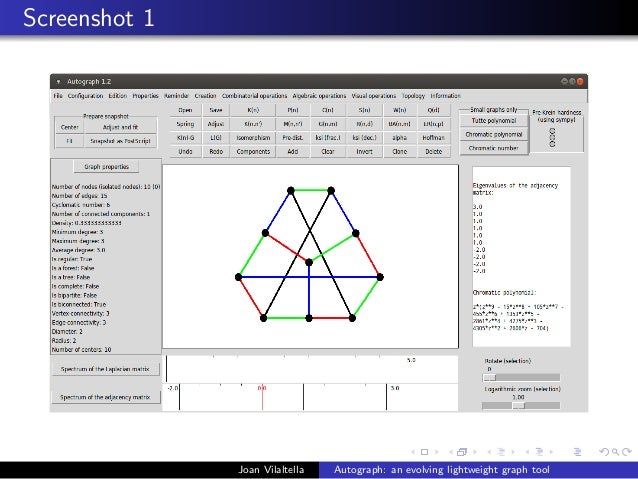Click the Rotate (selection) slider
The width and height of the screenshot is (638, 479).
tap(521, 378)
